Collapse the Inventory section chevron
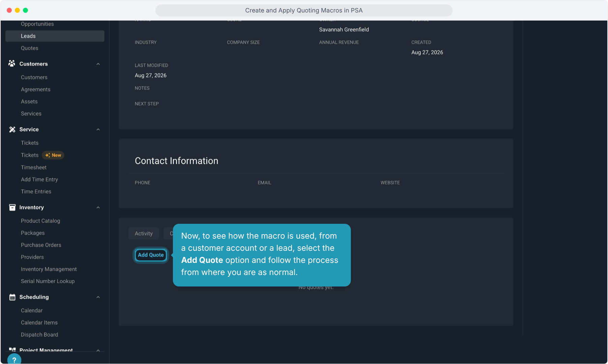This screenshot has width=608, height=364. 98,207
